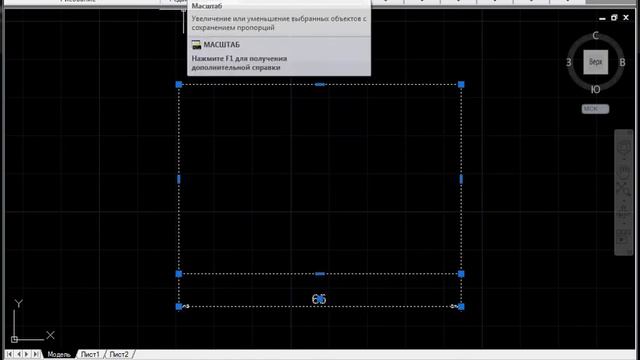
Task: Select the top edge midpoint grip
Action: [320, 84]
